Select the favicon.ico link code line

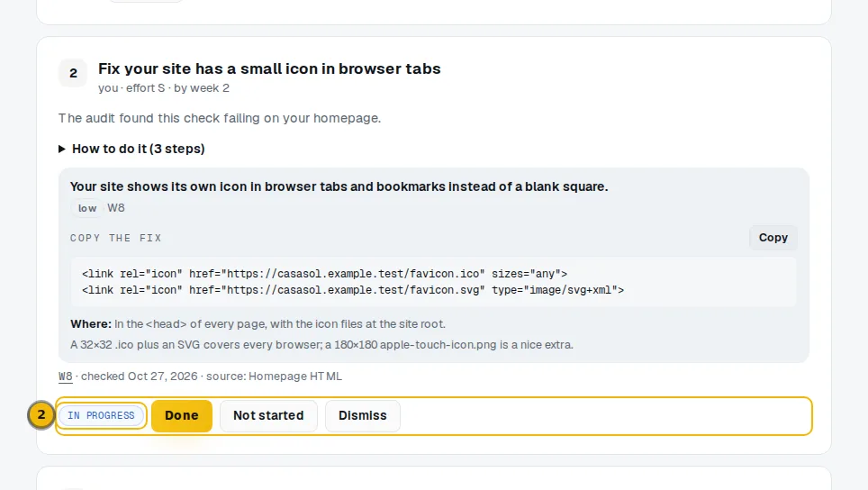(324, 274)
